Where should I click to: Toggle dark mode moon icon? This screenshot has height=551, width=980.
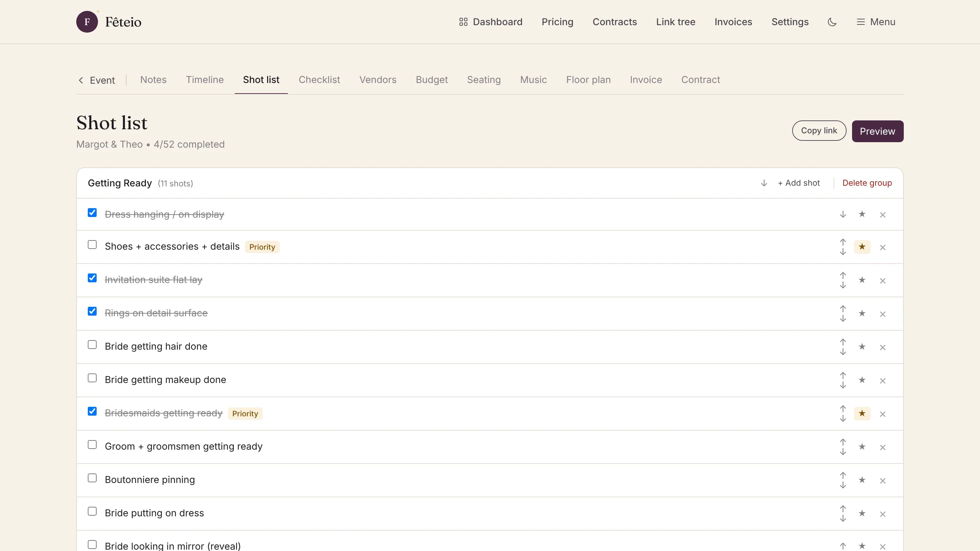[832, 22]
